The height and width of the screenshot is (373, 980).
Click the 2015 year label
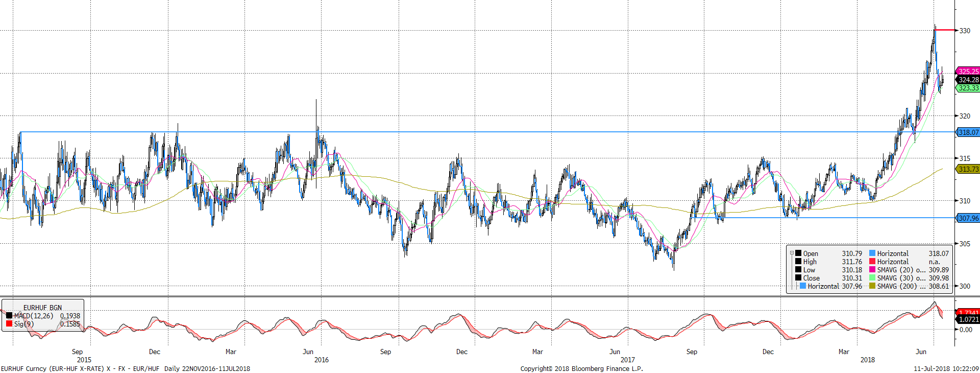click(84, 360)
